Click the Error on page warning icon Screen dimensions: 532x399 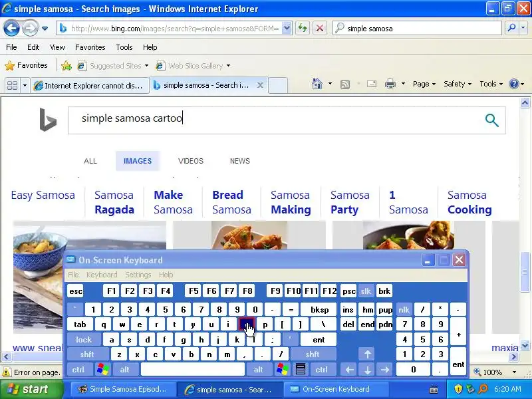point(6,372)
